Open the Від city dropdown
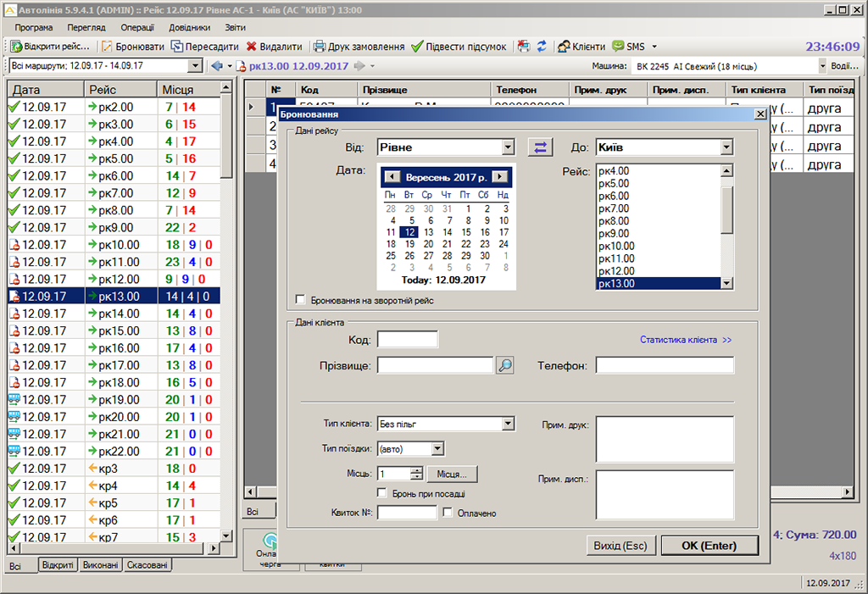This screenshot has width=868, height=594. pyautogui.click(x=509, y=147)
